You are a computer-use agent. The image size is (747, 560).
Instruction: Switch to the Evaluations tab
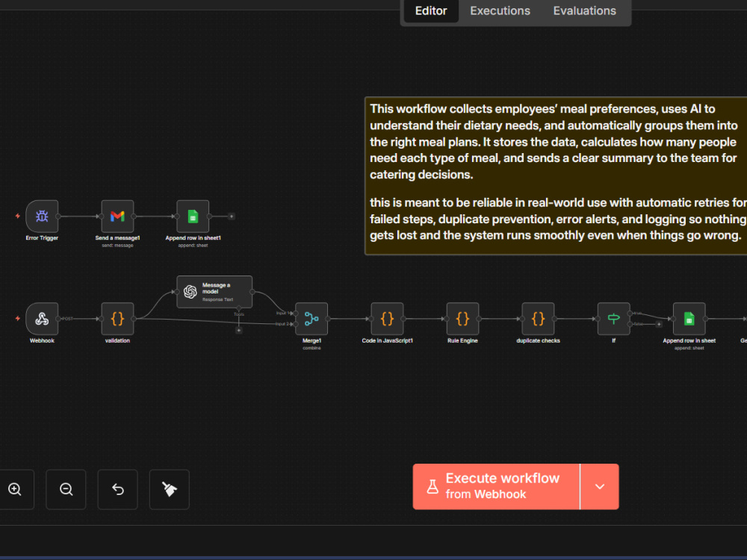584,11
